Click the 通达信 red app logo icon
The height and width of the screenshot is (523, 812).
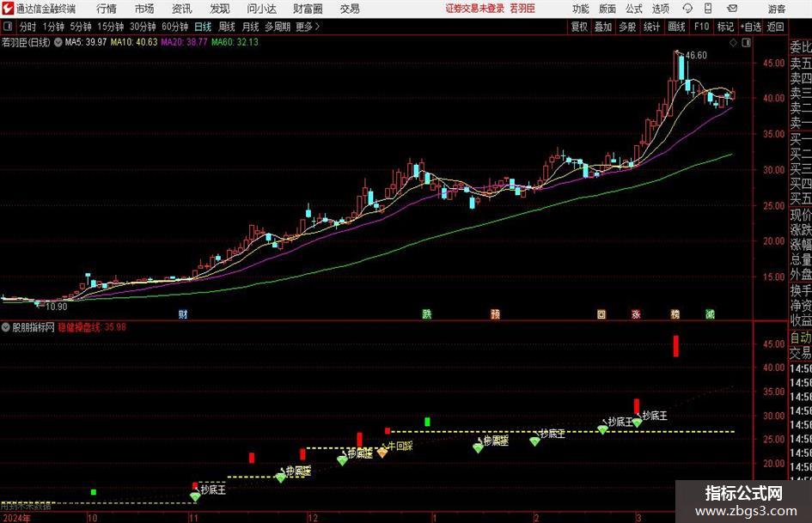click(x=8, y=9)
